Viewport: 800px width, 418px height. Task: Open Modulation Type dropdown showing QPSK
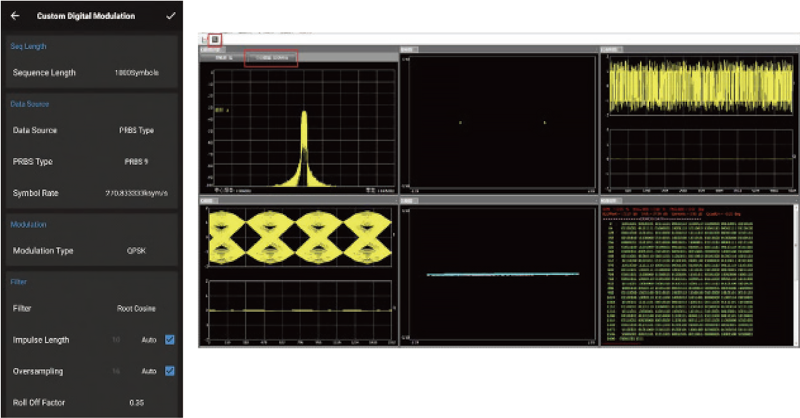(137, 251)
